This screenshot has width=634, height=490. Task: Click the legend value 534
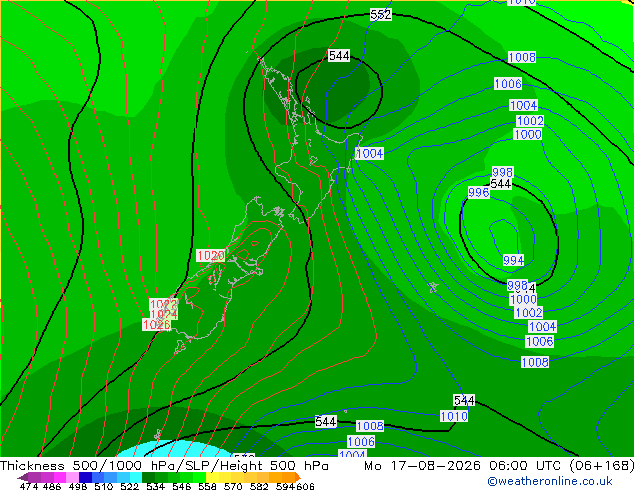[155, 486]
